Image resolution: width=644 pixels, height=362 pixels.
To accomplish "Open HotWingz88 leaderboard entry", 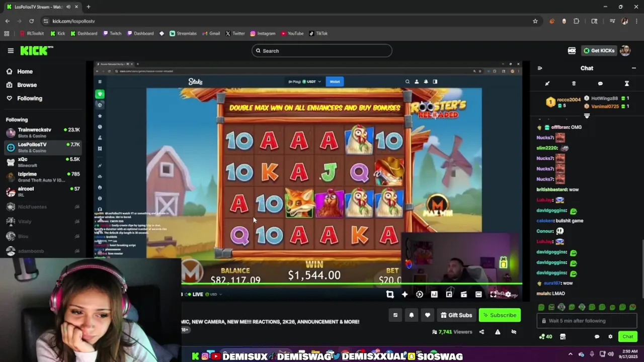I will 606,99.
